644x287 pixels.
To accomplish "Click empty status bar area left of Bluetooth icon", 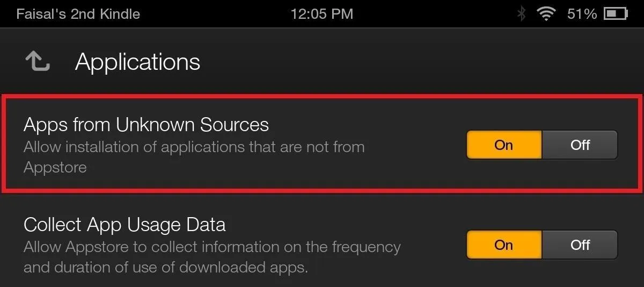I will [x=435, y=14].
